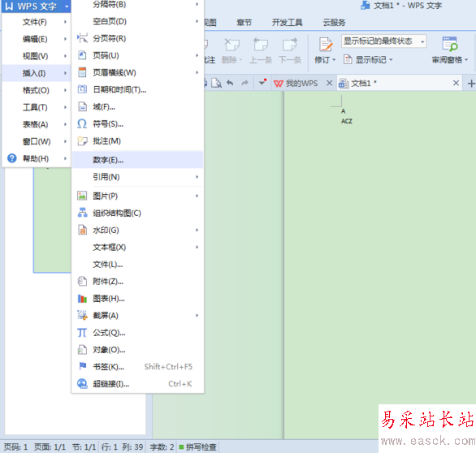This screenshot has width=476, height=453.
Task: Choose 数字(E)... from the insert menu
Action: coord(137,160)
